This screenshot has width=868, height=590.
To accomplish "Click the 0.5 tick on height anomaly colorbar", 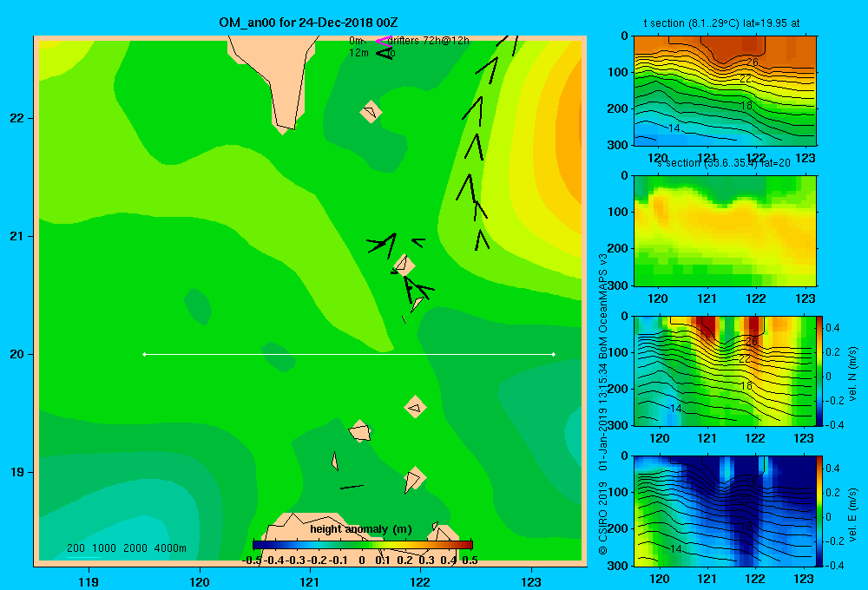I will tap(470, 560).
